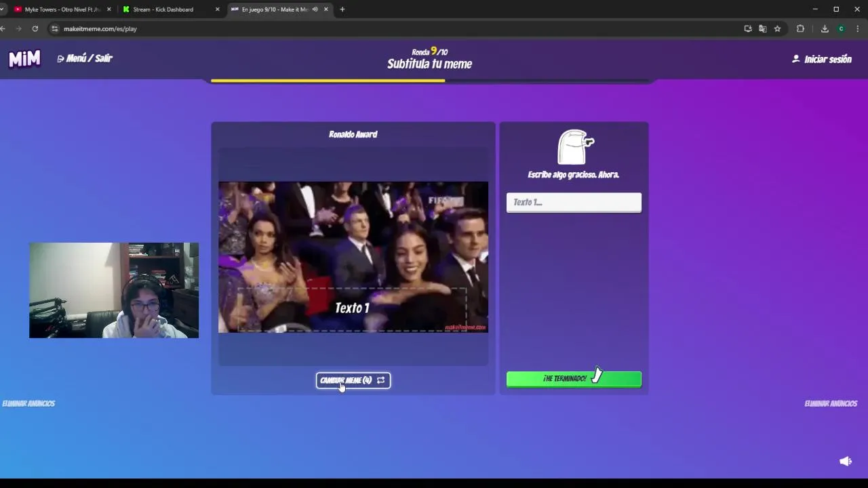This screenshot has height=488, width=868.
Task: Mute the Make it Meme tab audio icon
Action: click(315, 9)
